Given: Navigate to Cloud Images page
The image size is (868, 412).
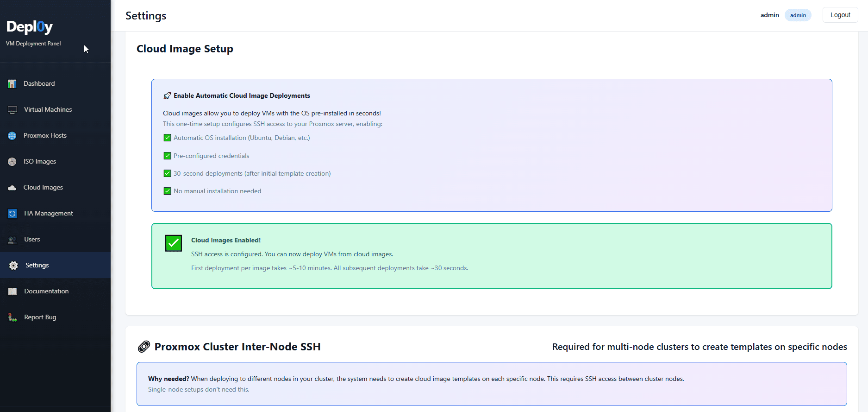Looking at the screenshot, I should (43, 188).
